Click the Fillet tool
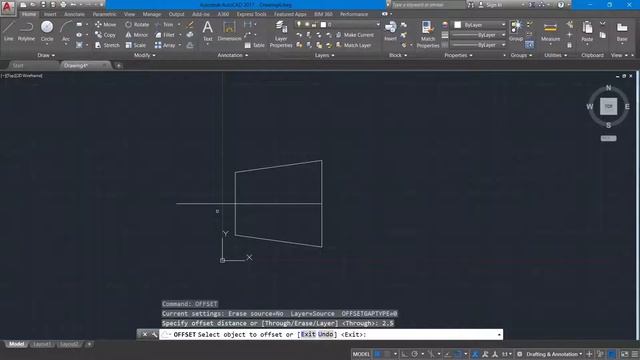This screenshot has height=360, width=640. pyautogui.click(x=165, y=35)
